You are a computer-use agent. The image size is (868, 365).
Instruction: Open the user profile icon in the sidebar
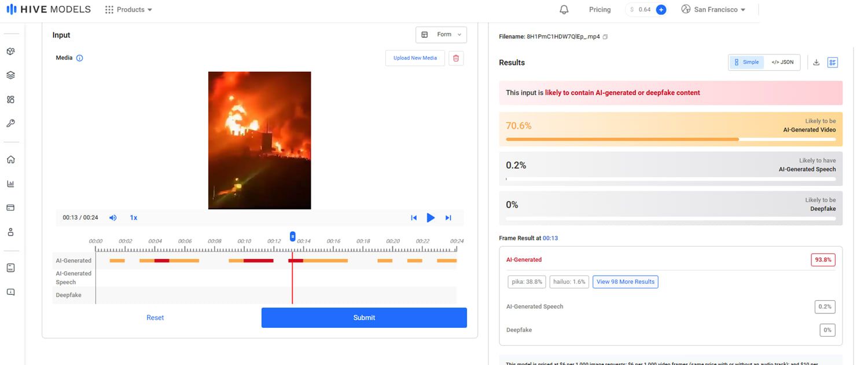(10, 232)
